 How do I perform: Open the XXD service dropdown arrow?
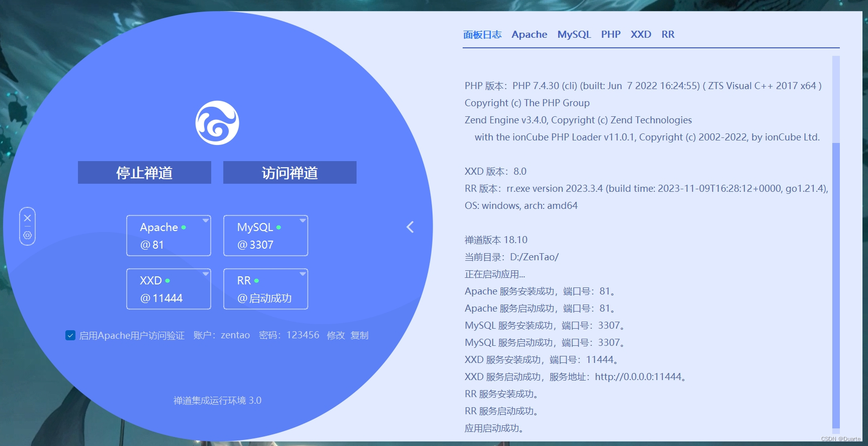(x=206, y=274)
